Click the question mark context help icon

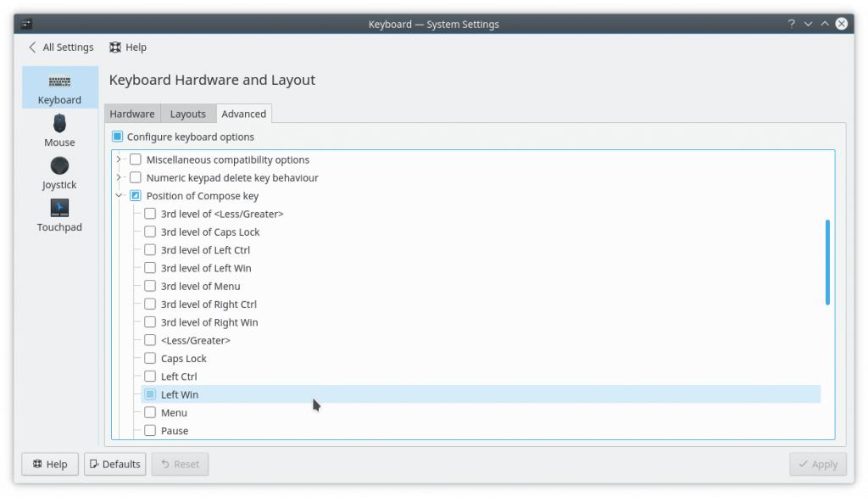(792, 24)
